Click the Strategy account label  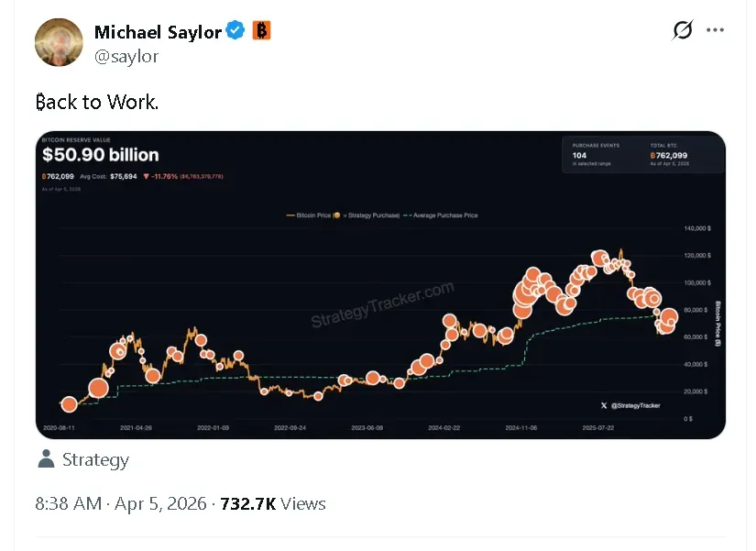pyautogui.click(x=95, y=458)
